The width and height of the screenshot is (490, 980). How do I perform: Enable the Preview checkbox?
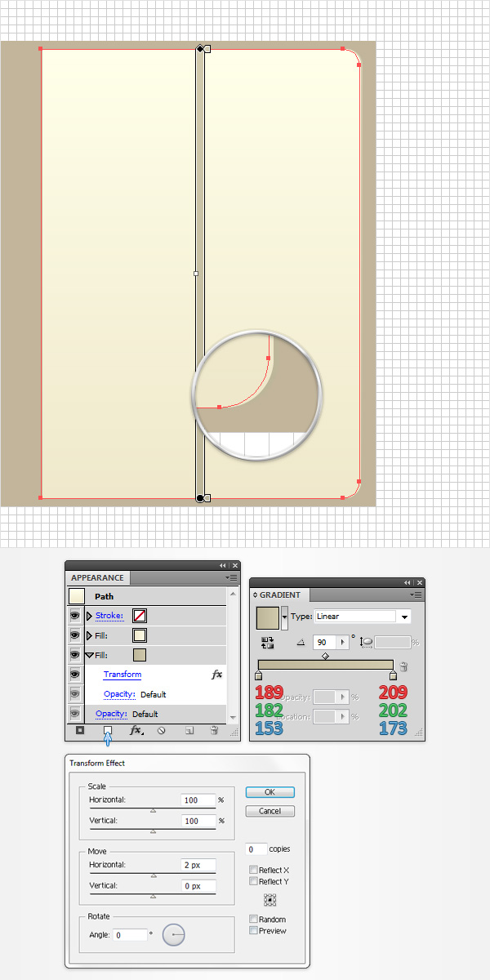pyautogui.click(x=254, y=931)
